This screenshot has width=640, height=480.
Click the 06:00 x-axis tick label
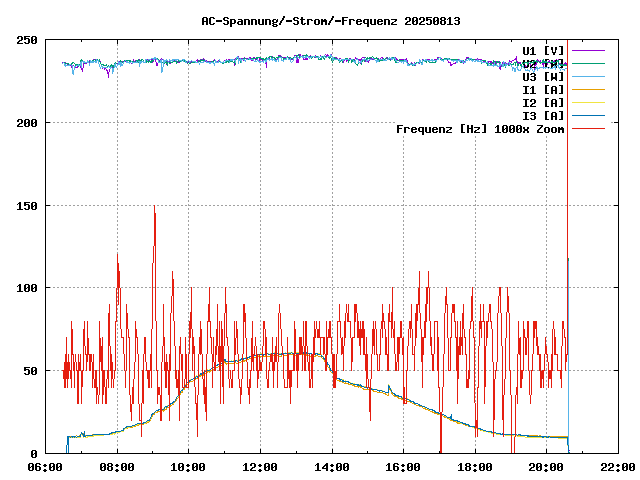(46, 467)
